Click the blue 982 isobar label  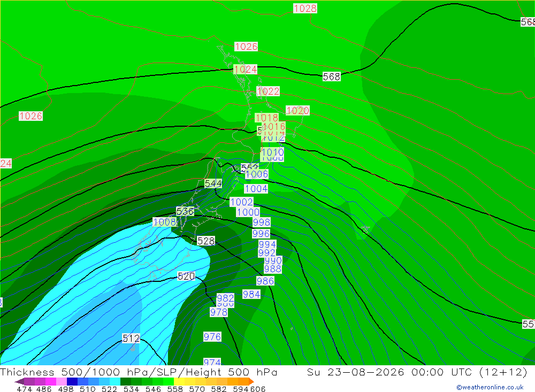pos(226,298)
